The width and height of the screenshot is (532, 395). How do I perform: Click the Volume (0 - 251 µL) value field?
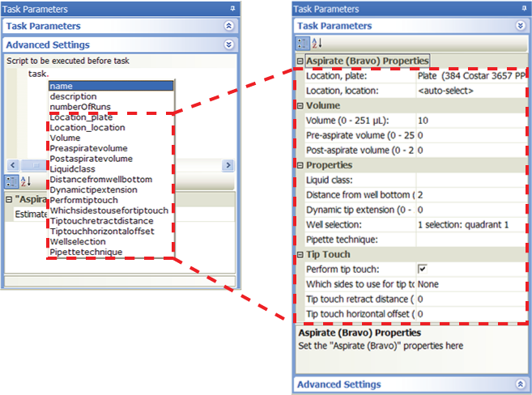point(470,121)
